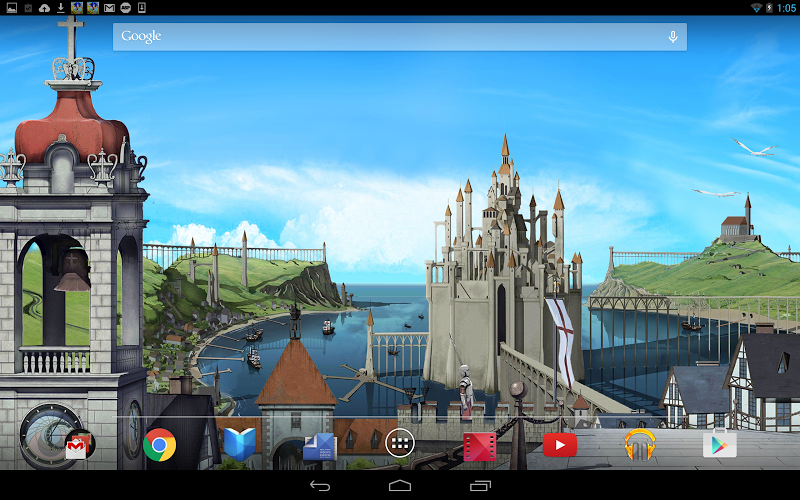This screenshot has height=500, width=800.
Task: Launch Play Music headphones app
Action: [640, 444]
